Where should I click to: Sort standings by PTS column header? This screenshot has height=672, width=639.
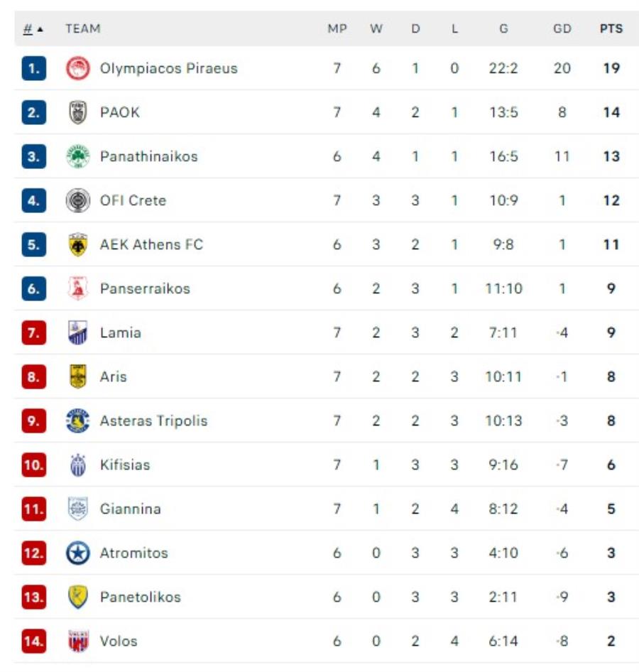pos(611,29)
